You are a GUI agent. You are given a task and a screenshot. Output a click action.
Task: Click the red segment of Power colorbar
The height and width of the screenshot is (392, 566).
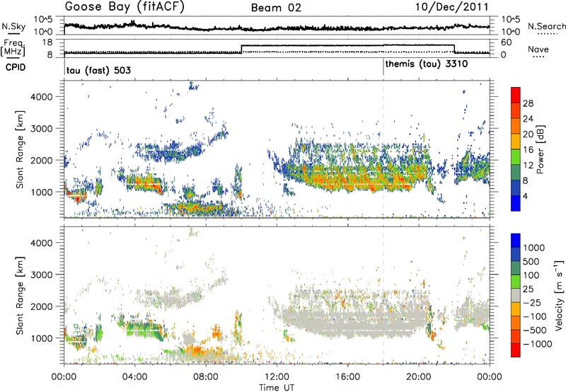coord(516,96)
